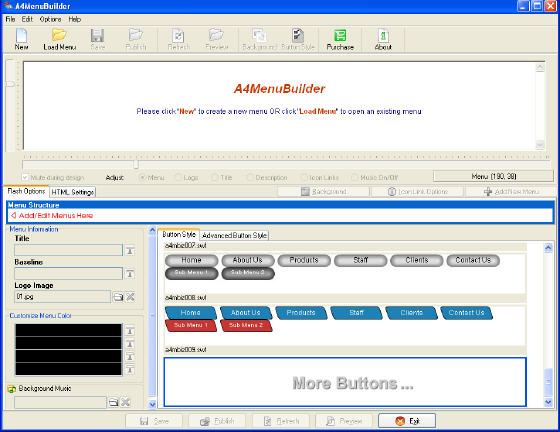Open the Options menu

pos(50,19)
